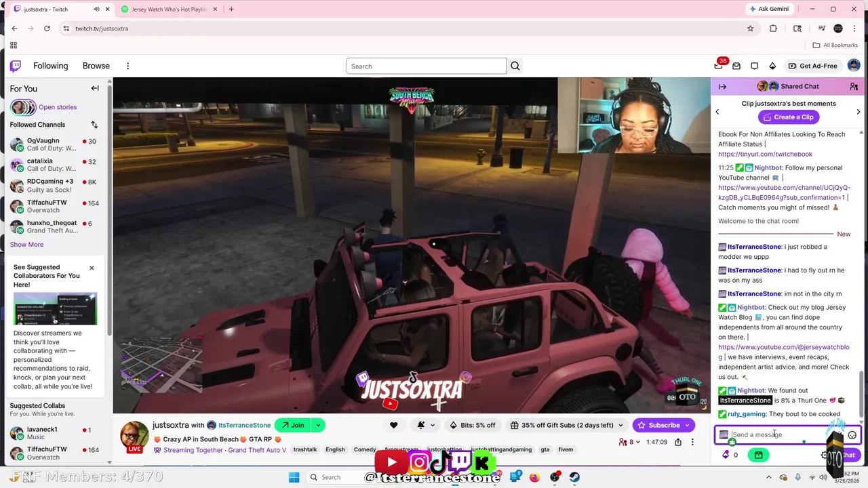Select the Comedy tag
This screenshot has height=488, width=868.
[365, 449]
